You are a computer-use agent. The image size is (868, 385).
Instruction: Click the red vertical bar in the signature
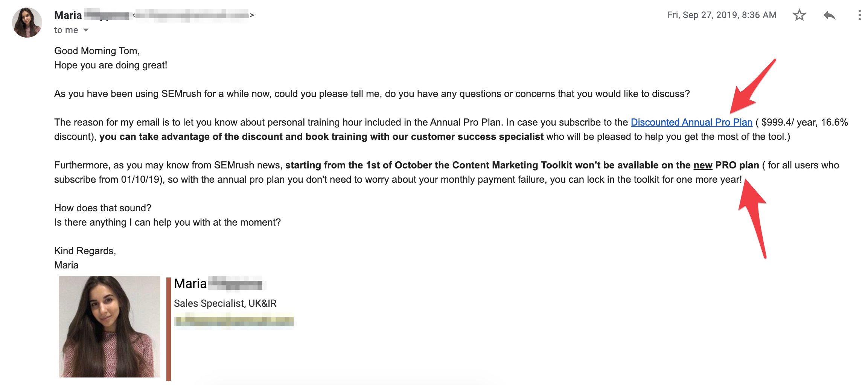[x=169, y=329]
